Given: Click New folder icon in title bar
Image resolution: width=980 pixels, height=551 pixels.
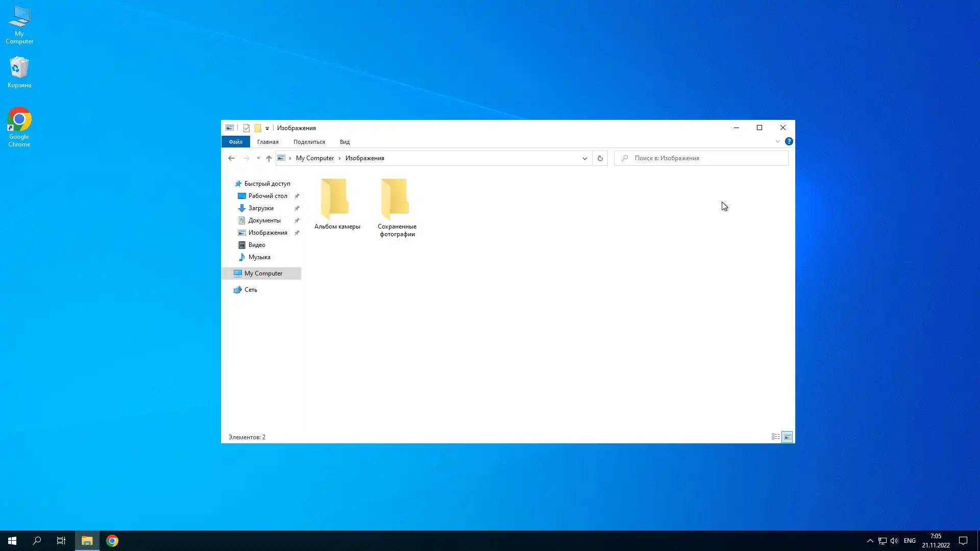Looking at the screenshot, I should [258, 128].
